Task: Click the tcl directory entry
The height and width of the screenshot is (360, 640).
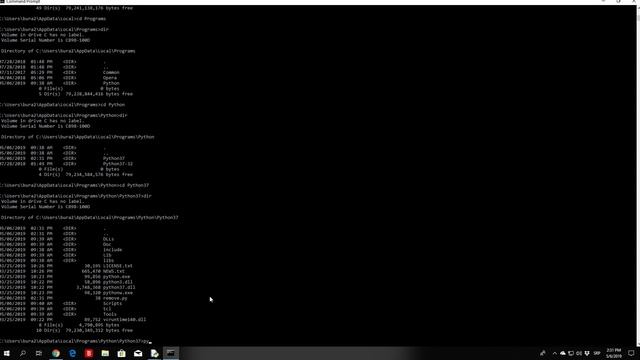Action: 107,309
